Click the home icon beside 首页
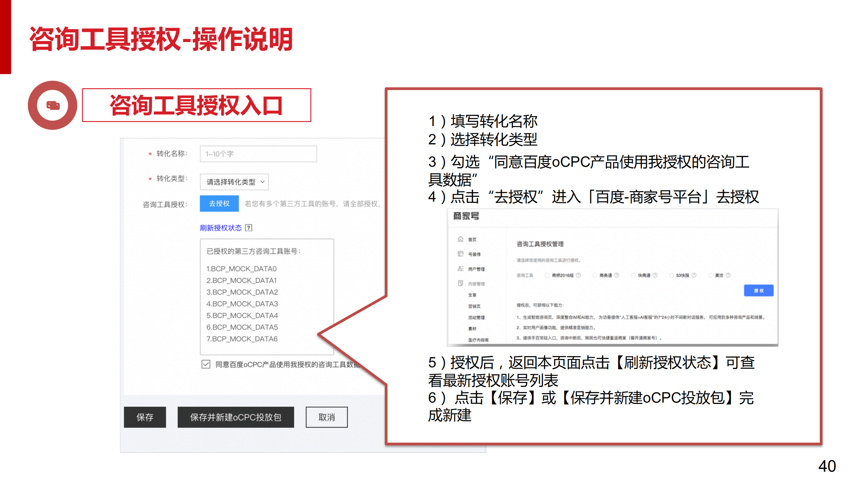The height and width of the screenshot is (488, 868). 460,239
